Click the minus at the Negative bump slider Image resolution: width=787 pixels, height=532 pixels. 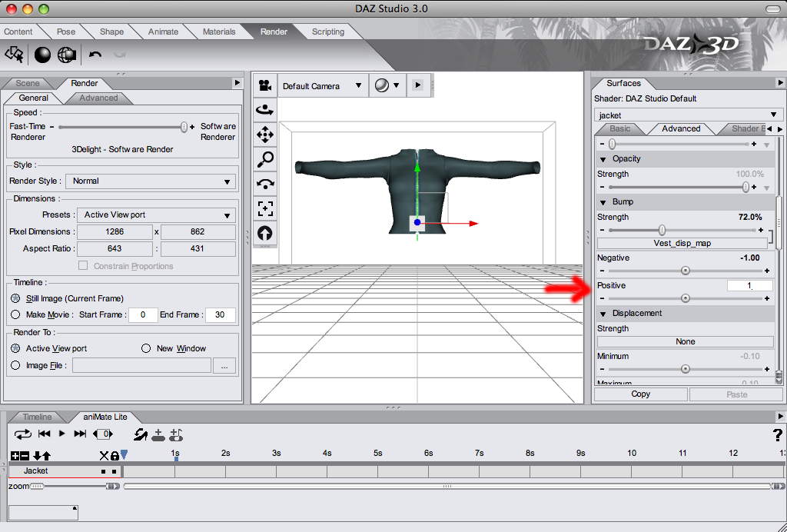(x=603, y=271)
